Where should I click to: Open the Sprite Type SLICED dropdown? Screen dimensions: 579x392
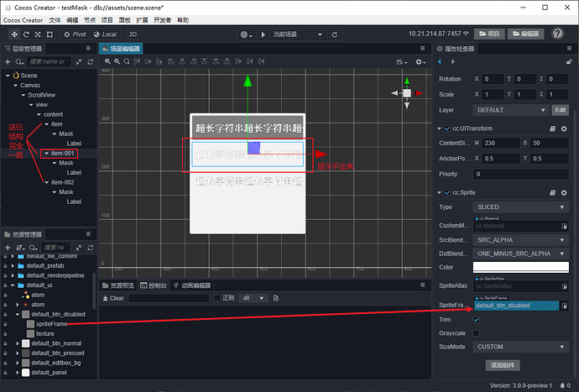(x=520, y=206)
